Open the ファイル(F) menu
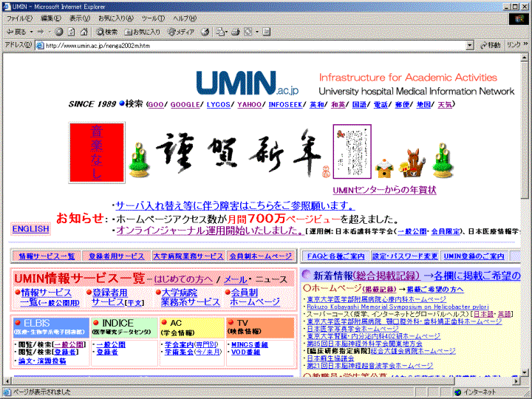The height and width of the screenshot is (399, 532). point(20,18)
